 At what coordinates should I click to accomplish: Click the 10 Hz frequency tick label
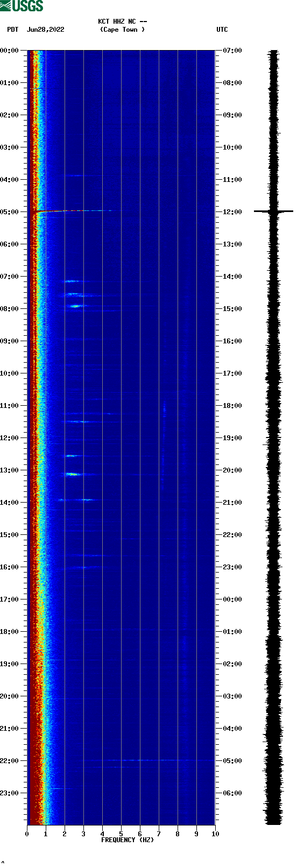tap(215, 834)
